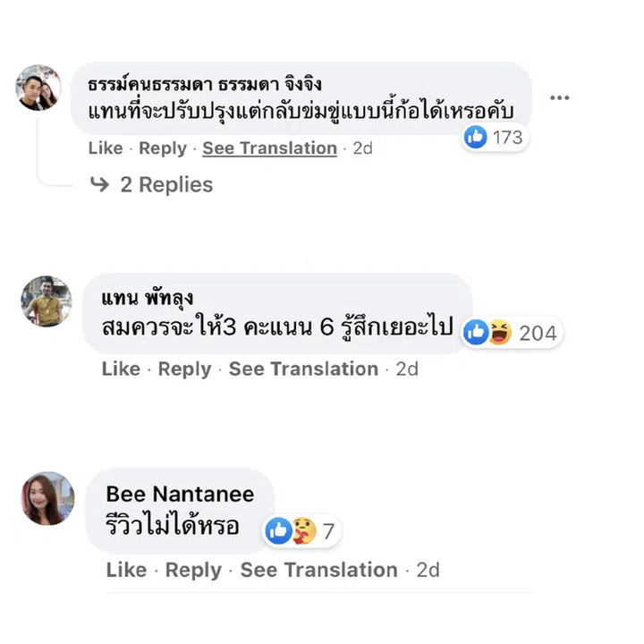
Task: Reply to Bee Nantanee's comment
Action: [x=192, y=570]
